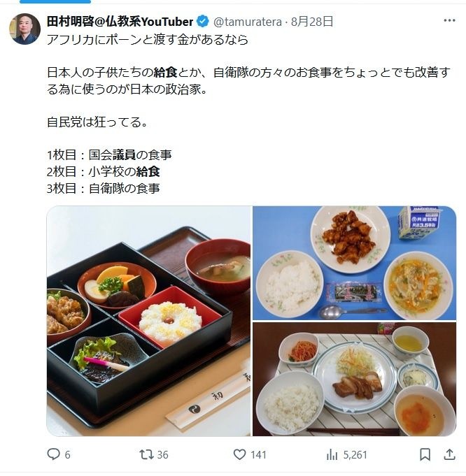Click the reply speech bubble icon
The height and width of the screenshot is (476, 466).
(x=53, y=454)
